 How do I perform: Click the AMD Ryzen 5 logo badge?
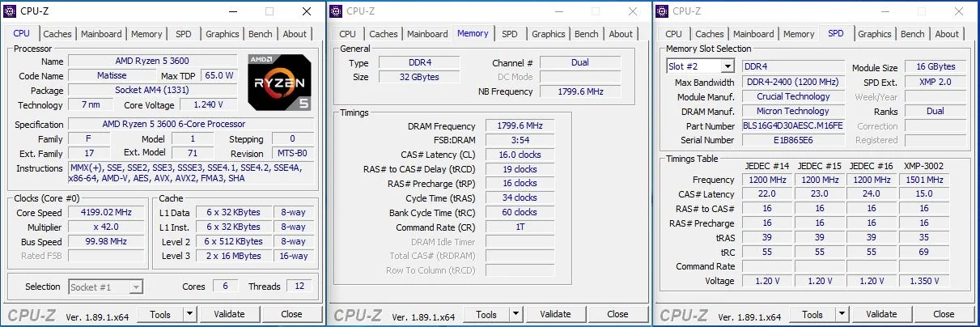[281, 83]
